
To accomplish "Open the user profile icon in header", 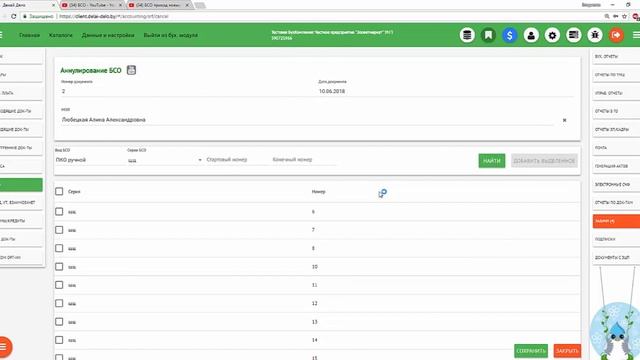I will (x=531, y=35).
